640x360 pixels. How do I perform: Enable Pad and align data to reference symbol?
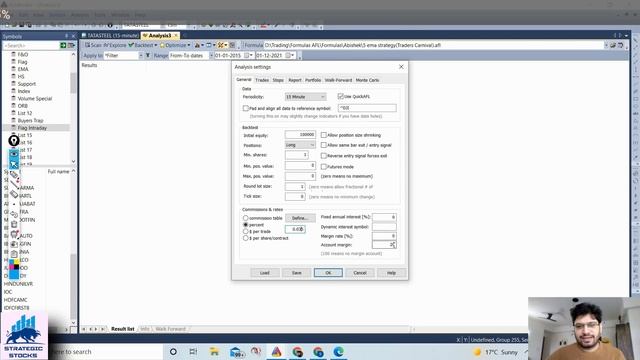click(x=246, y=108)
